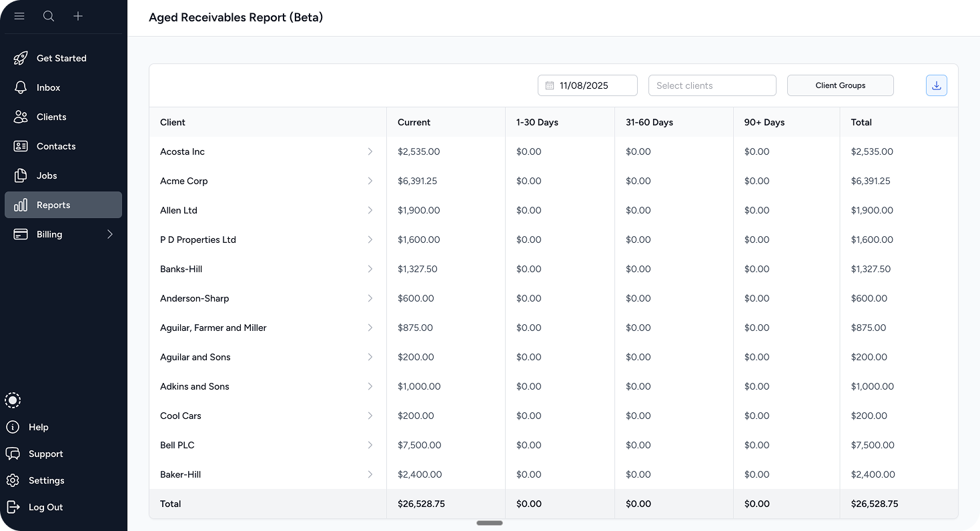Expand Baker-Hill row chevron
This screenshot has height=531, width=980.
[x=370, y=474]
